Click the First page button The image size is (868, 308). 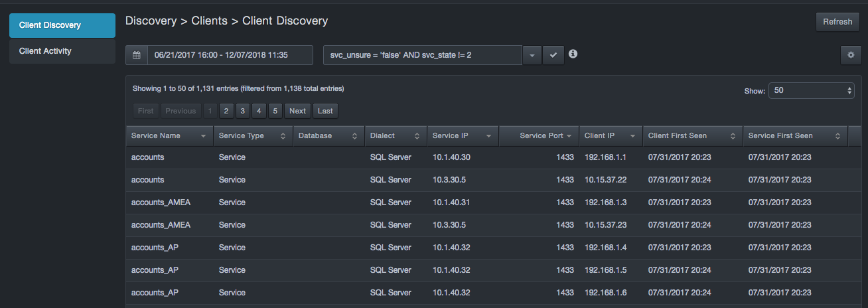tap(146, 111)
